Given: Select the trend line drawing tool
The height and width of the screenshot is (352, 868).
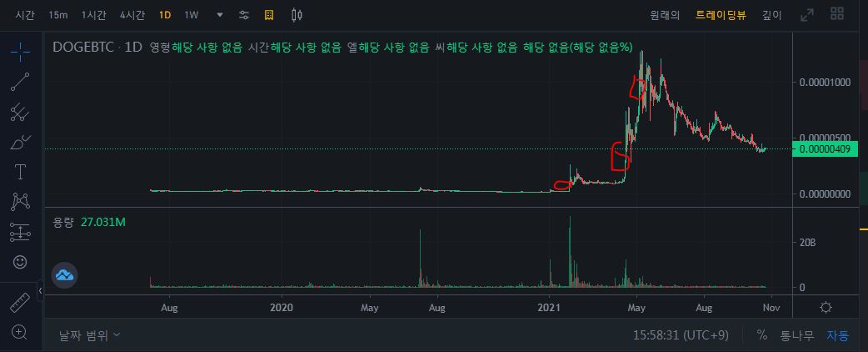Looking at the screenshot, I should pyautogui.click(x=21, y=82).
